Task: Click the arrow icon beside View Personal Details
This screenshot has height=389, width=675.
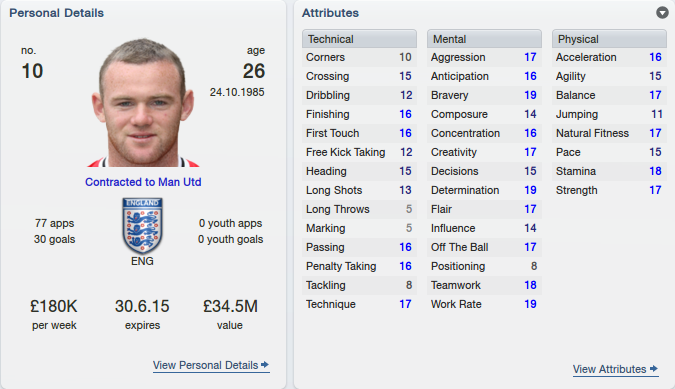Action: [x=265, y=365]
